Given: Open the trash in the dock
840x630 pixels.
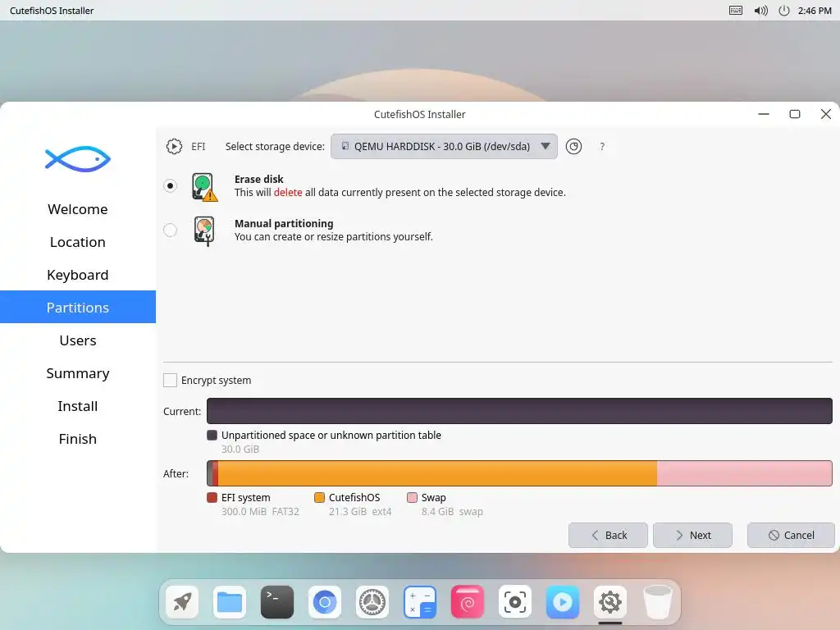Looking at the screenshot, I should [657, 601].
